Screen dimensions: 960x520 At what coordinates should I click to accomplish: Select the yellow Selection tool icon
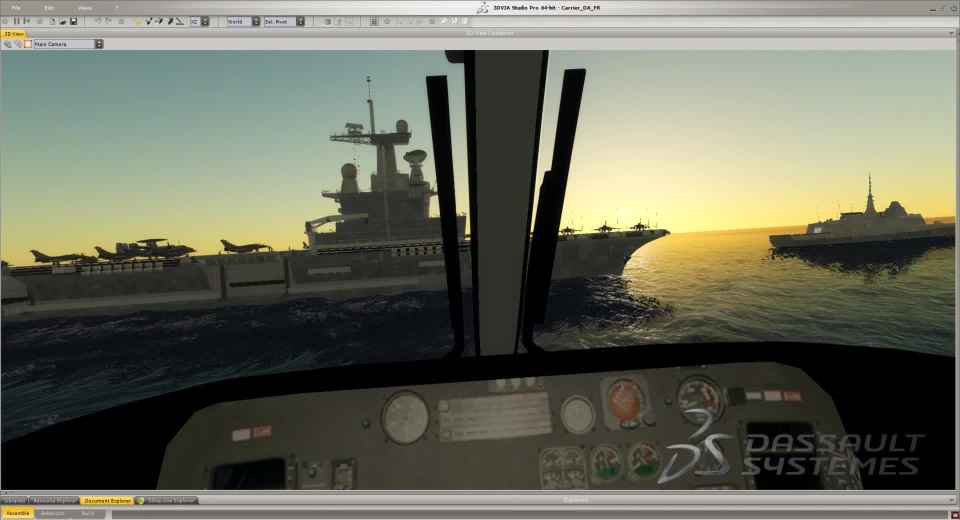click(x=138, y=21)
